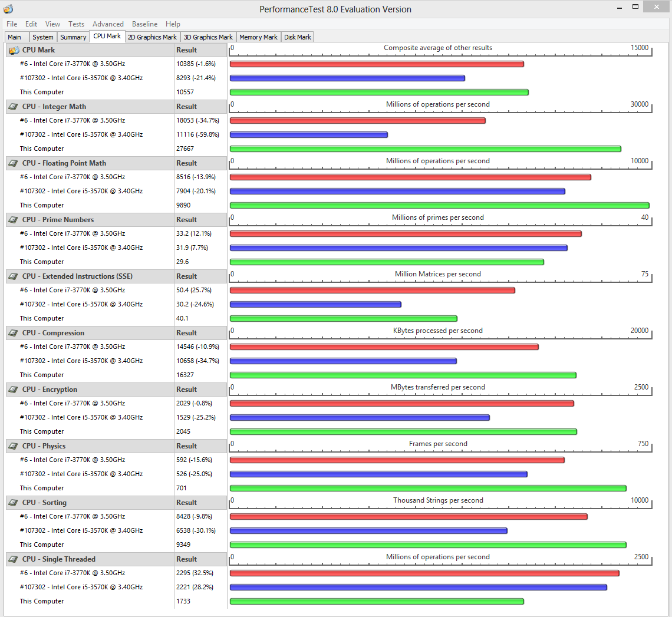
Task: Click the Extended Instructions (SSE) test icon
Action: point(14,276)
